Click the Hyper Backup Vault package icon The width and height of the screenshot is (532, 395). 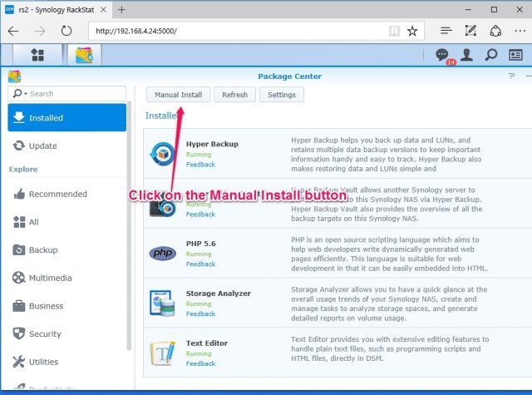[163, 207]
